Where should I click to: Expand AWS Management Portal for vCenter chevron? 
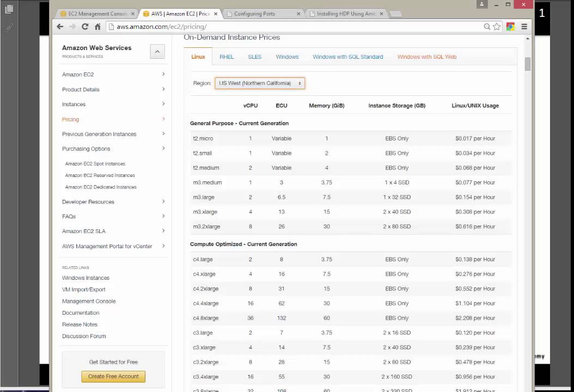click(x=163, y=246)
